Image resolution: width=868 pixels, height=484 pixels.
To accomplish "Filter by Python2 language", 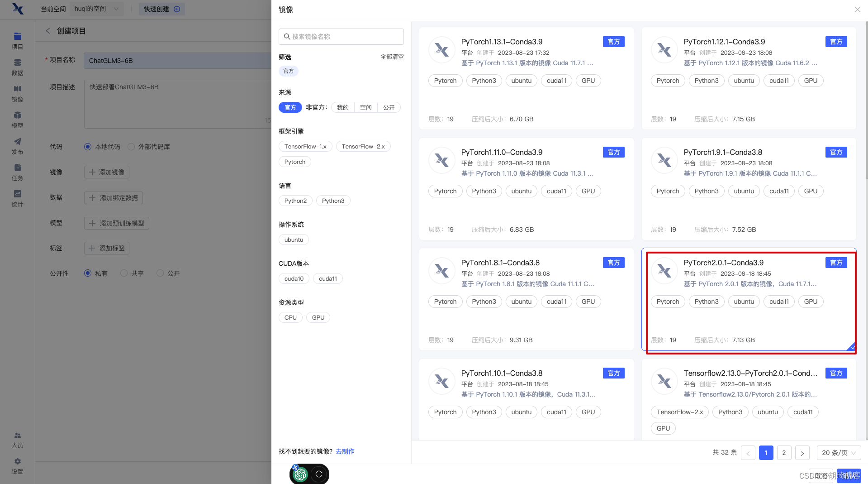I will click(295, 201).
